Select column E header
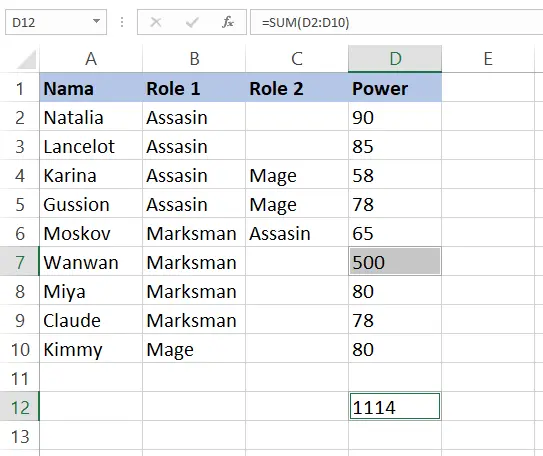 (488, 59)
